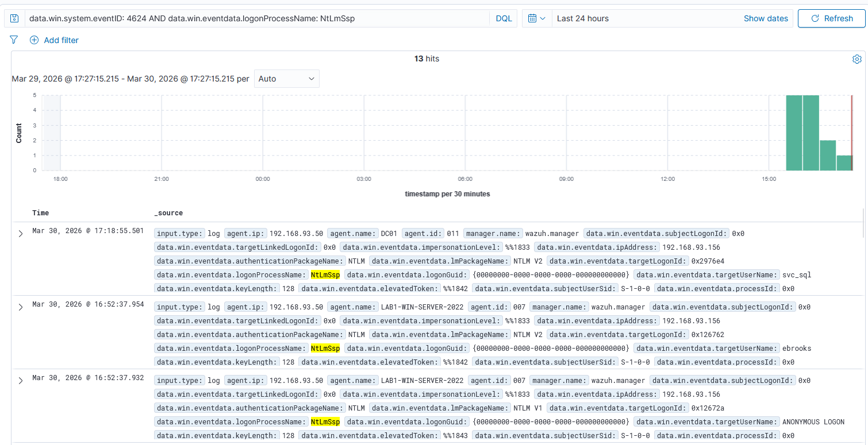Click the Last 24 hours time range
The width and height of the screenshot is (868, 445).
[x=583, y=18]
